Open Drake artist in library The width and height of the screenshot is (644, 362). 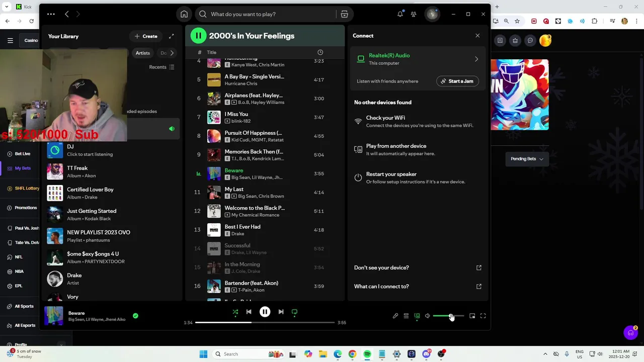point(112,279)
